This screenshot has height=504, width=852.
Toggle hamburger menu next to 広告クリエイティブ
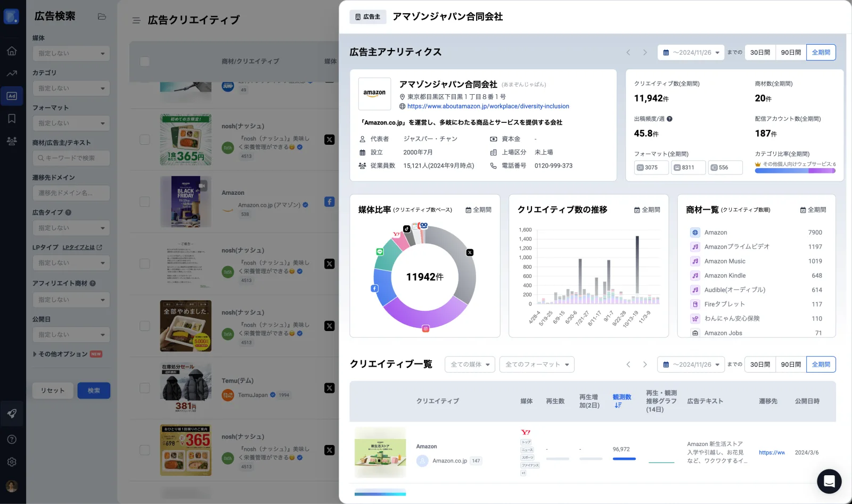click(x=136, y=20)
